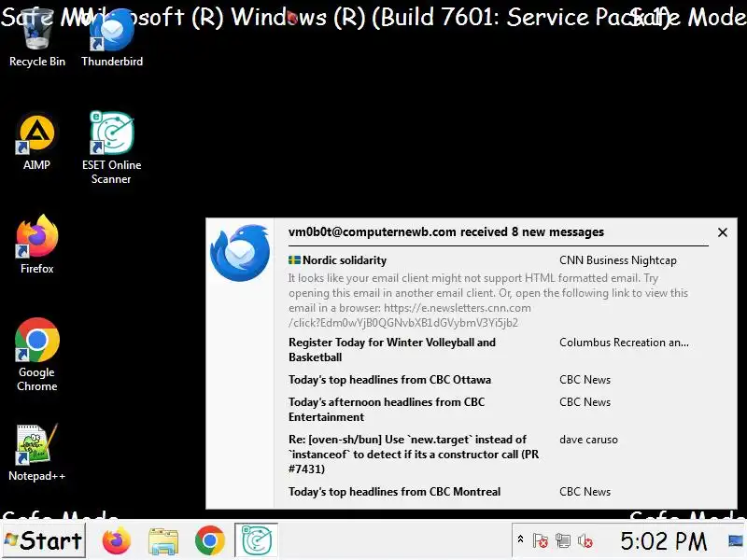Click the 5:02 PM taskbar clock
Viewport: 747px width, 560px height.
[x=663, y=541]
